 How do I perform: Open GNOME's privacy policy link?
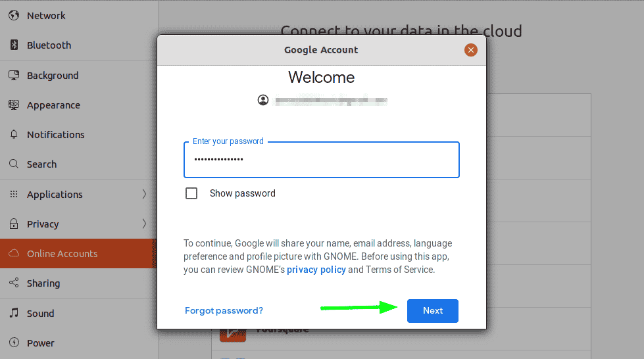316,270
